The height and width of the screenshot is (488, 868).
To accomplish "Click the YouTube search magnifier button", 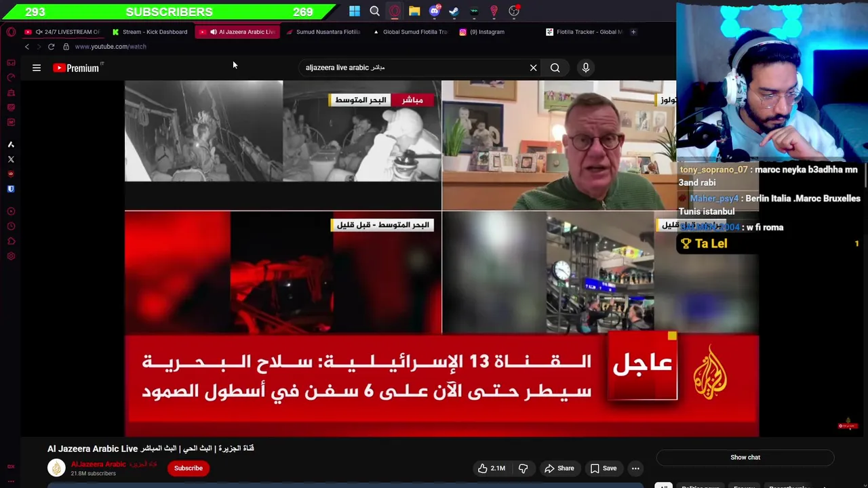I will point(555,68).
